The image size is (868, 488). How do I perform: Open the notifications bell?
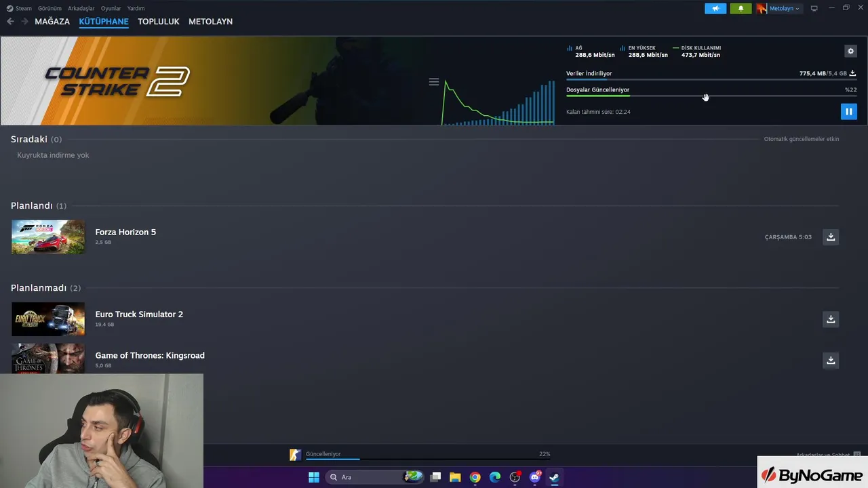[x=741, y=8]
